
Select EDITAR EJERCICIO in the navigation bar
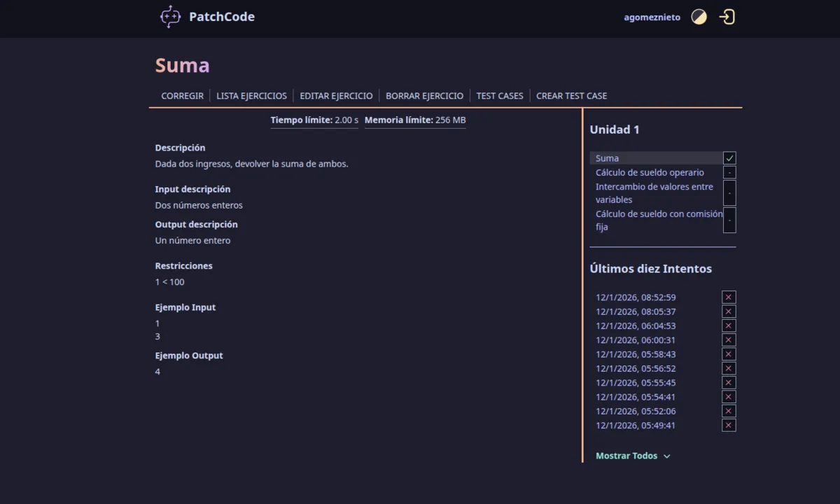(336, 96)
